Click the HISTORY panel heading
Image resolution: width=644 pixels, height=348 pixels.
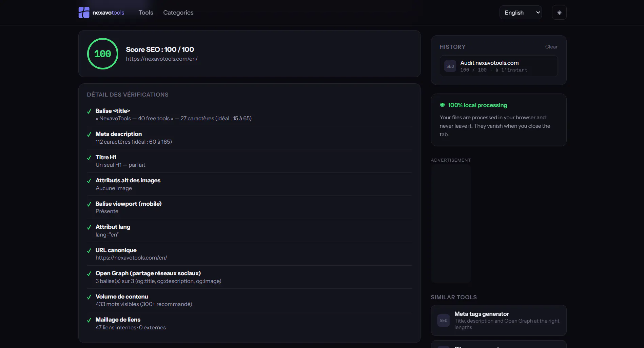[452, 47]
